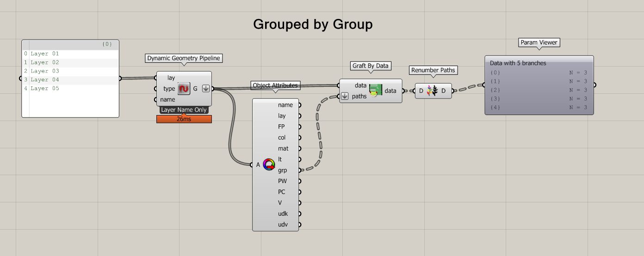Select Layer 03 row in panel
Screen dimensions: 644x256
point(71,71)
